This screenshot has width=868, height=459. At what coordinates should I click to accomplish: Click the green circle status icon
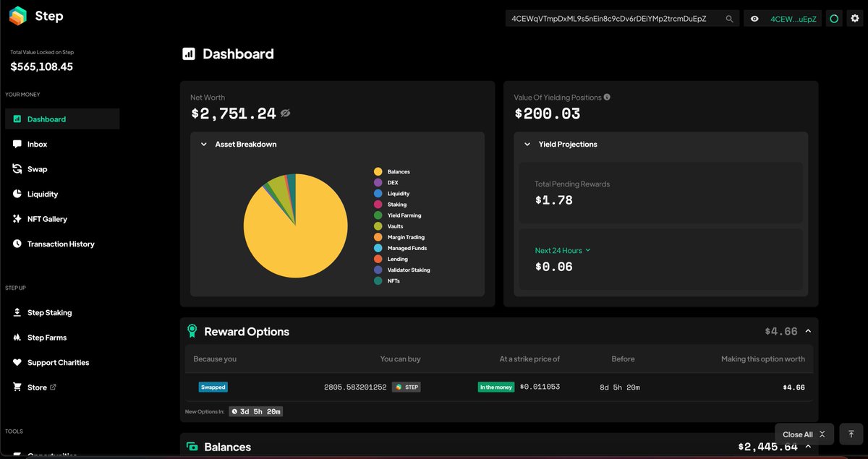[834, 19]
